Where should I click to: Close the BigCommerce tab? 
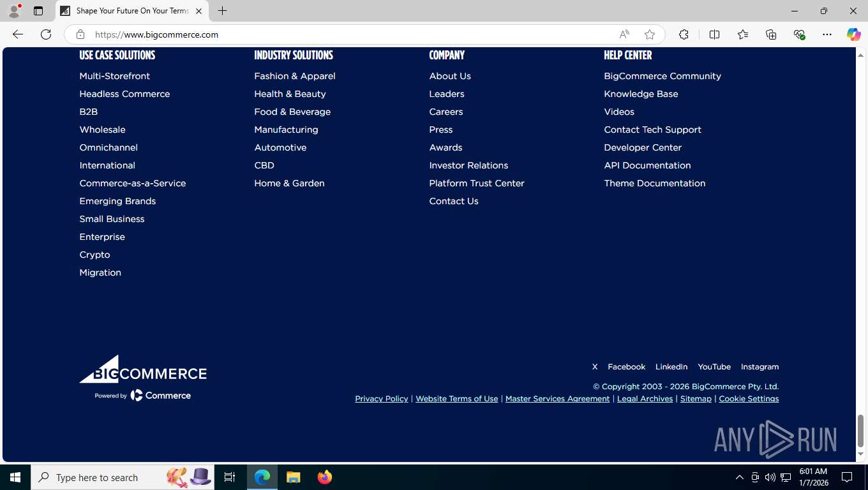tap(199, 11)
